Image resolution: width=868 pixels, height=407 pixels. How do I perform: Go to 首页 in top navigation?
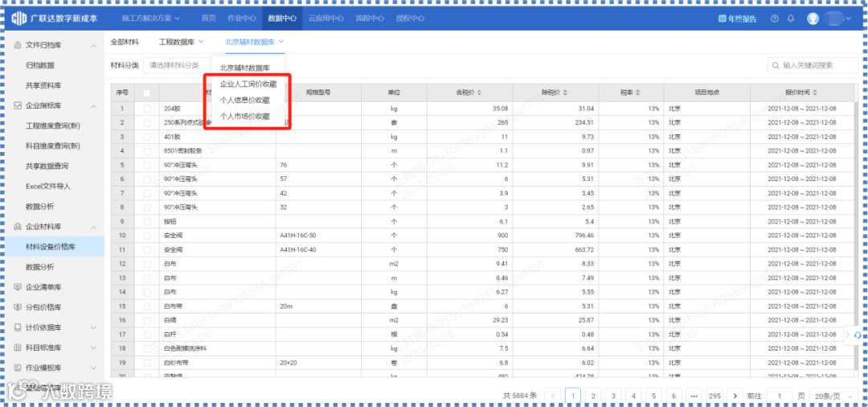(x=209, y=18)
